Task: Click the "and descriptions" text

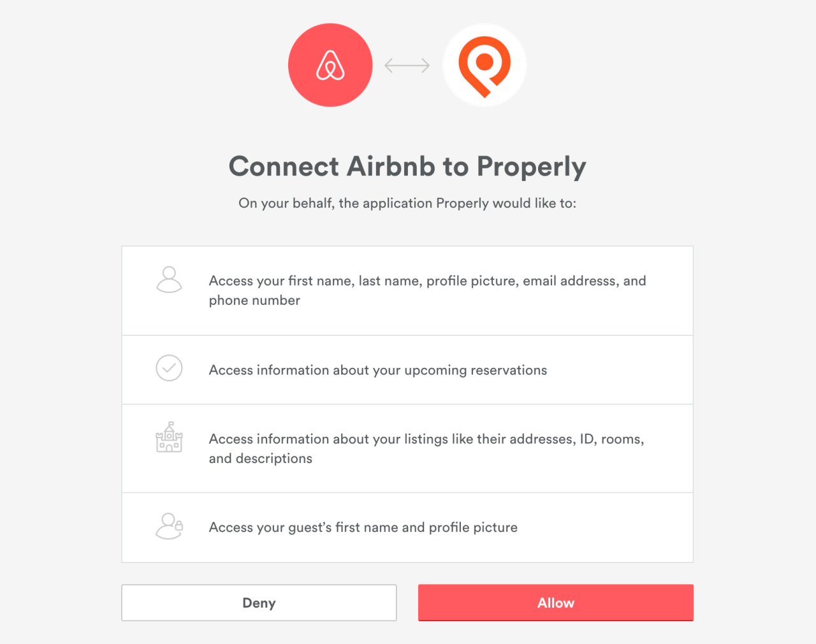Action: point(260,458)
